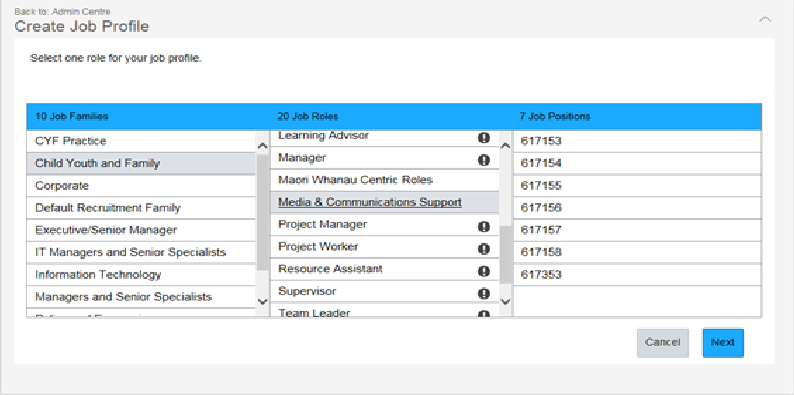
Task: Click Job Families list scroll-down arrow
Action: coord(262,301)
